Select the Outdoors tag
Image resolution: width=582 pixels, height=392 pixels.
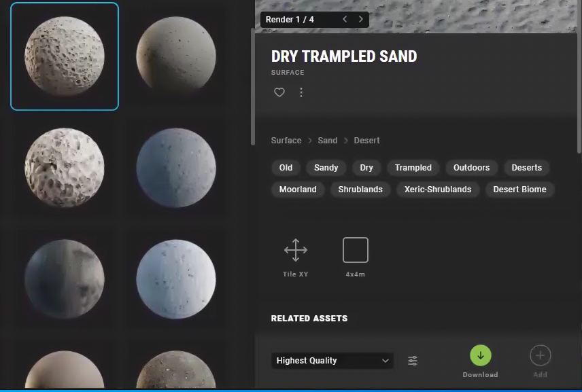click(471, 168)
